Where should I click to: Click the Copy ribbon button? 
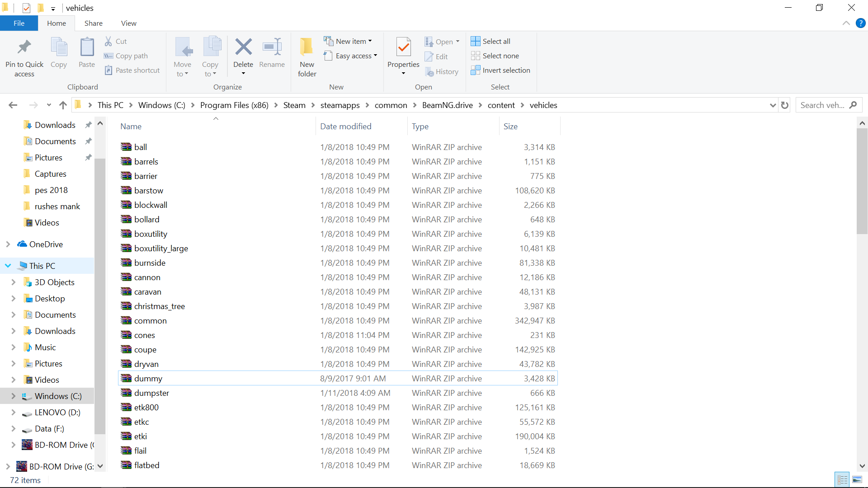click(59, 53)
